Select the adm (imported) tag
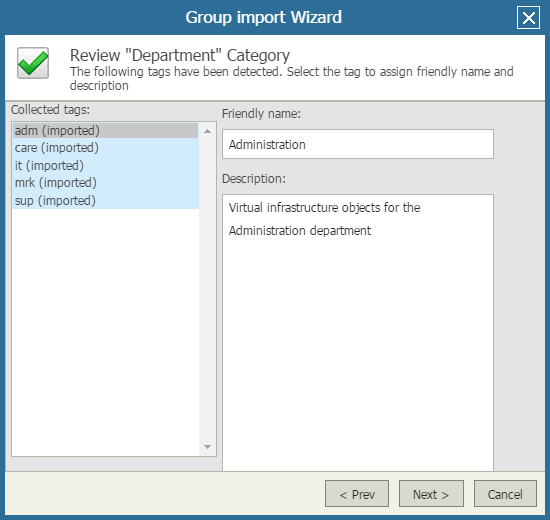 pyautogui.click(x=106, y=131)
